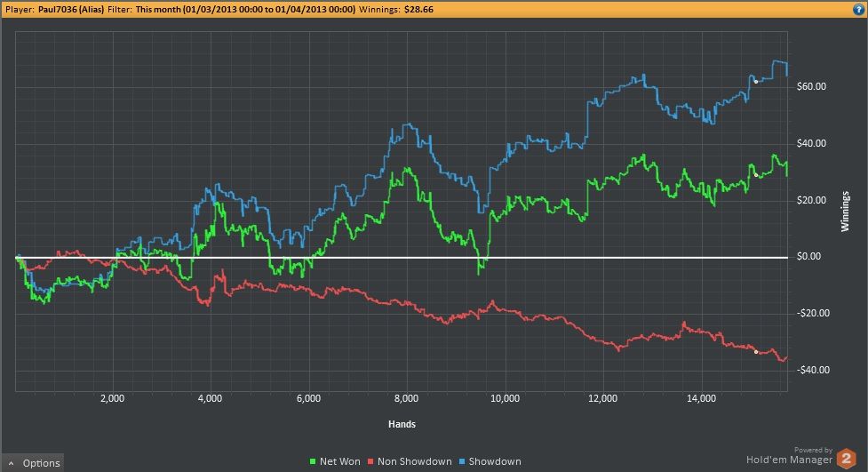Open the blue help question mark icon
Image resolution: width=868 pixels, height=472 pixels.
858,10
